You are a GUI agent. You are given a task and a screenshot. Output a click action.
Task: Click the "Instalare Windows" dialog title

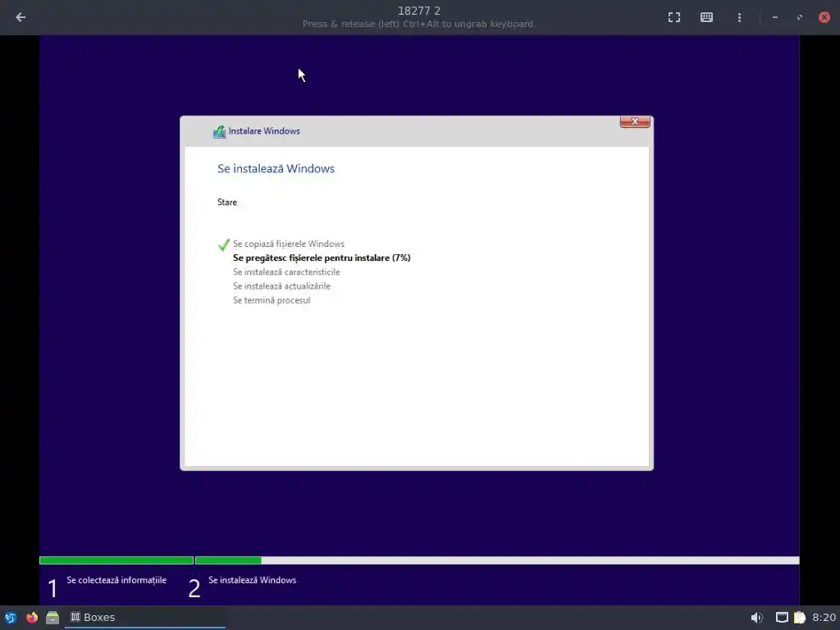click(264, 131)
